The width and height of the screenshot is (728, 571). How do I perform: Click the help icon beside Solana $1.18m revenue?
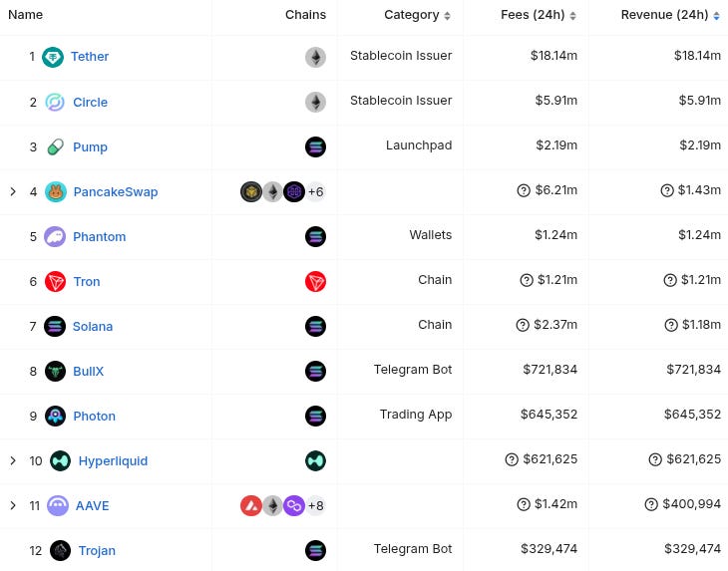coord(671,325)
